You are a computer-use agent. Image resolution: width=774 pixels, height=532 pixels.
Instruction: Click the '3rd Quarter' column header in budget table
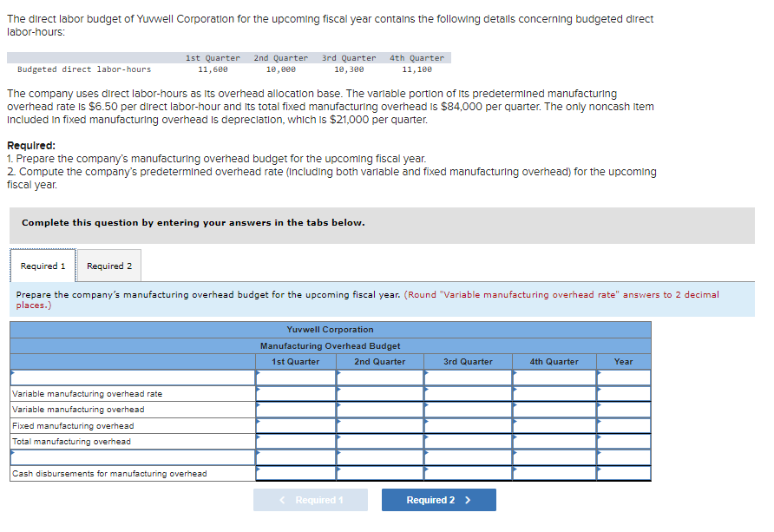468,362
